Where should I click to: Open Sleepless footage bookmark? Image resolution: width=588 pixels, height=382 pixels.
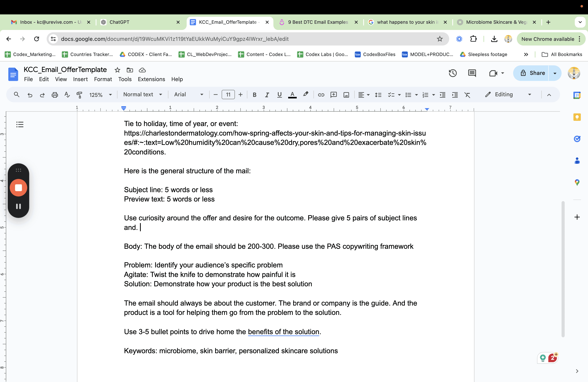point(484,54)
